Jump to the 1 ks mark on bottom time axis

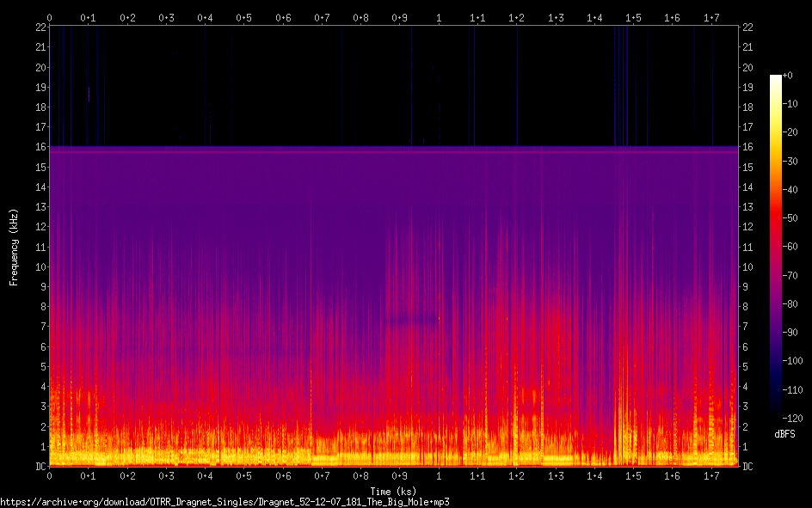pos(439,476)
